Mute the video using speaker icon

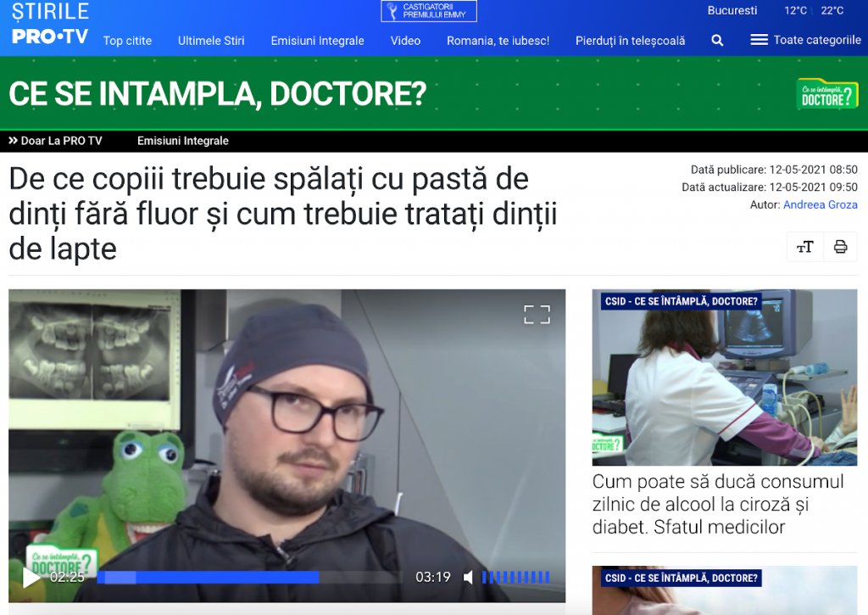click(x=468, y=578)
